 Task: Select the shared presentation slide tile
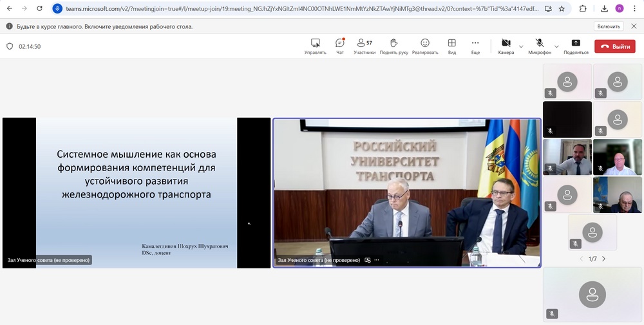(x=137, y=193)
